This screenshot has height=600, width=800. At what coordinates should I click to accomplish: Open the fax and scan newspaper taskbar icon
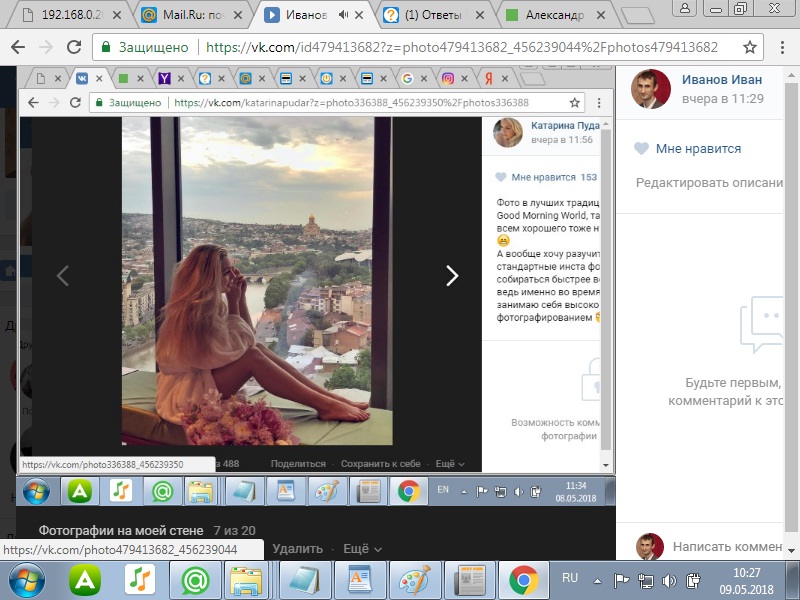coord(469,580)
